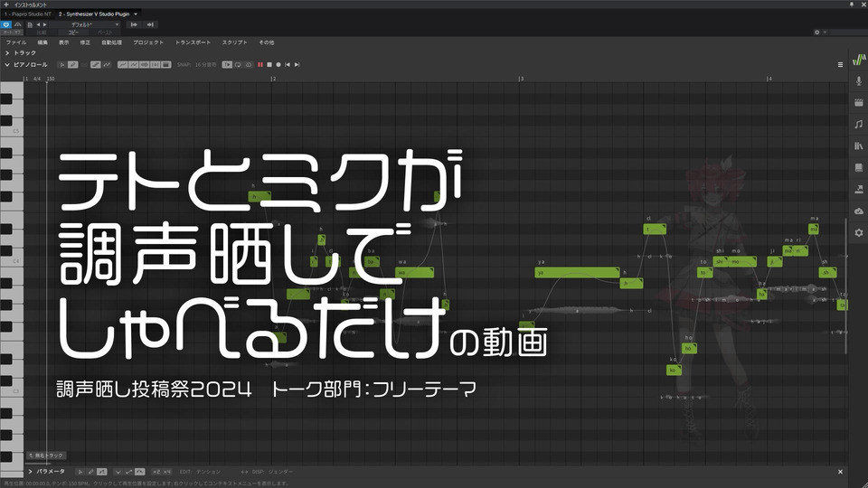Open the デフォルト preset dropdown
Image resolution: width=868 pixels, height=488 pixels.
pyautogui.click(x=85, y=25)
